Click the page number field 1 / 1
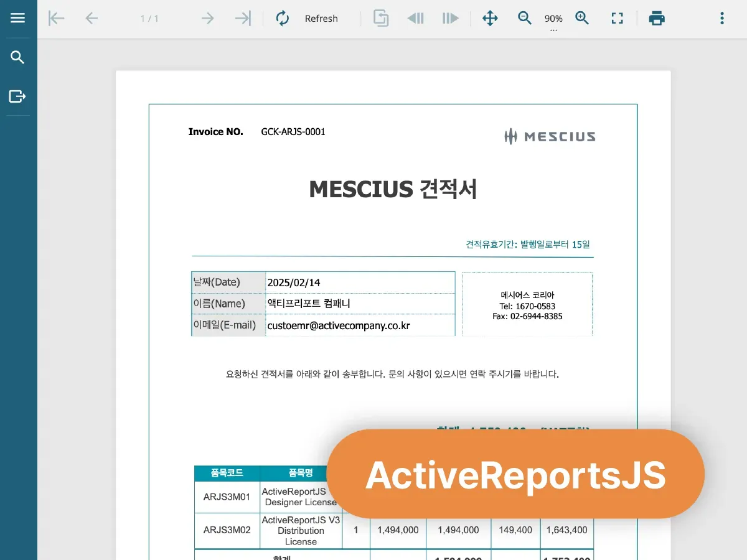 tap(149, 19)
